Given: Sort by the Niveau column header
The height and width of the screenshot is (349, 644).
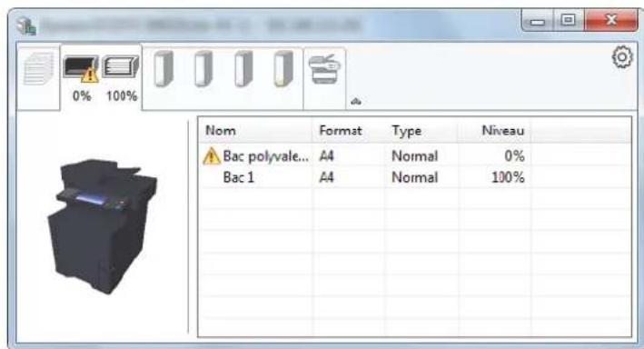Looking at the screenshot, I should 502,131.
